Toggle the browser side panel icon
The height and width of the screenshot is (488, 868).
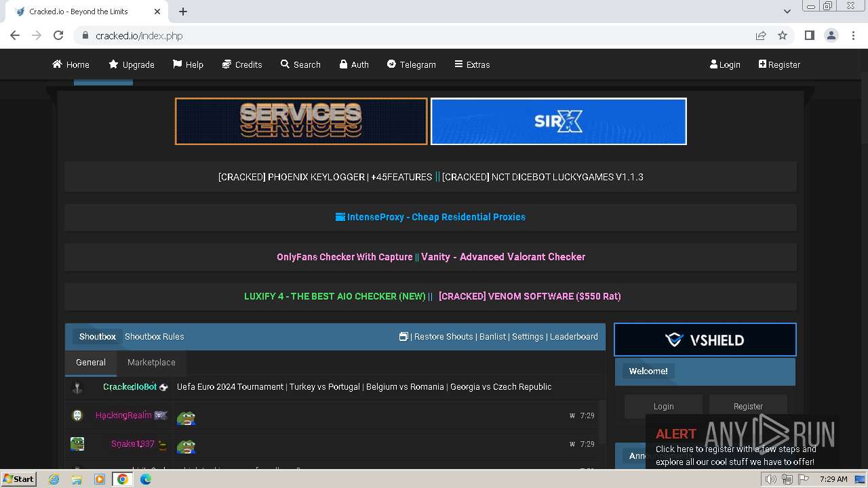[x=809, y=35]
